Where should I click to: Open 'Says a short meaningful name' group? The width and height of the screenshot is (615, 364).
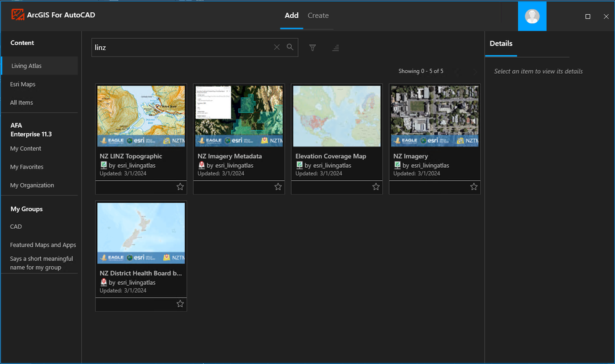(x=42, y=263)
